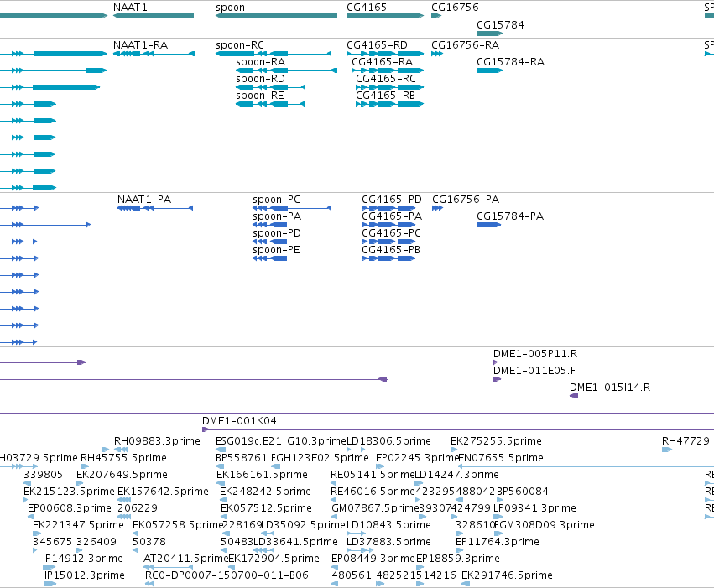Screen dimensions: 714x588
Task: Click EST EK207649.5prime
Action: pos(122,475)
